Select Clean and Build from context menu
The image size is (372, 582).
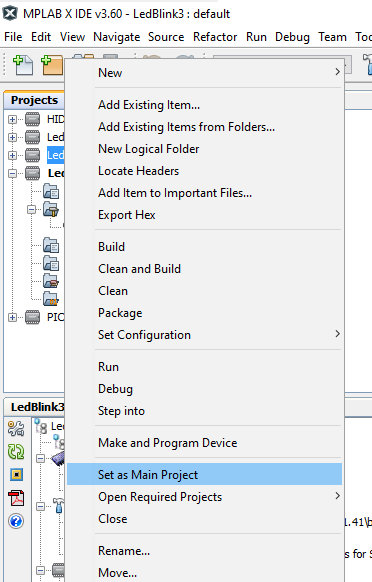tap(139, 269)
